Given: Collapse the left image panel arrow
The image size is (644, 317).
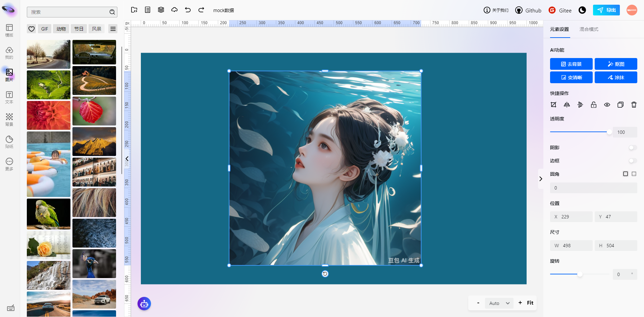Looking at the screenshot, I should tap(127, 159).
